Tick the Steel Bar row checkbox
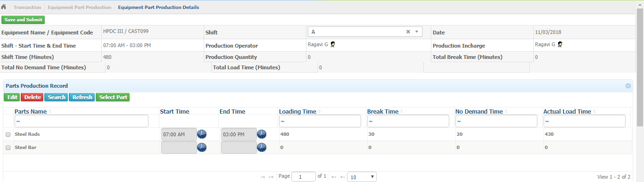Screen dimensions: 644x182 tap(8, 148)
